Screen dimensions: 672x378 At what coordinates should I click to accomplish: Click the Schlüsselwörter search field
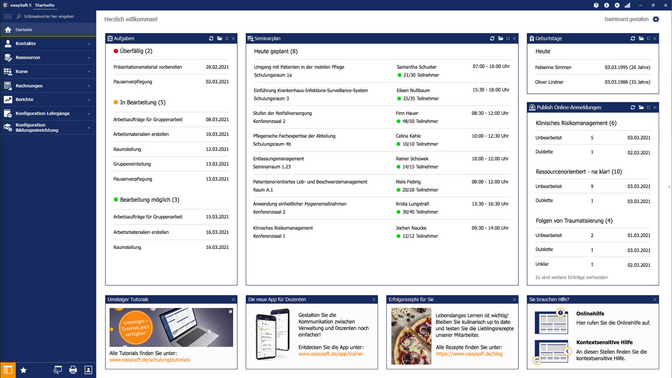48,16
